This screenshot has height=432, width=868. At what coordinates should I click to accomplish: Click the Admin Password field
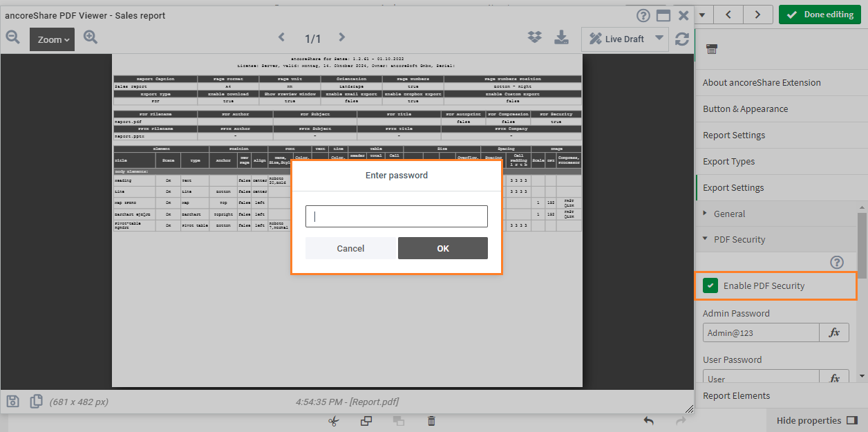(x=761, y=332)
